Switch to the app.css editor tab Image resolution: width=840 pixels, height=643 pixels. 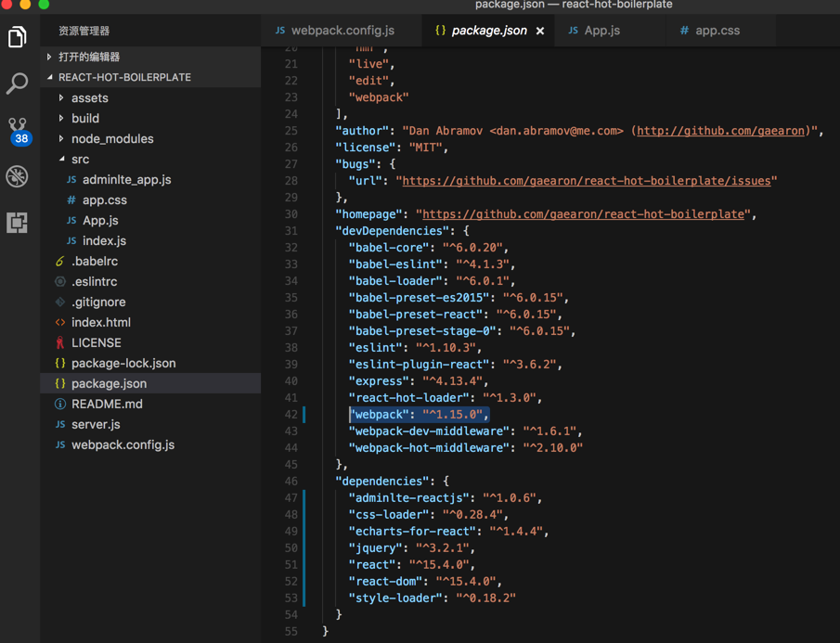coord(717,31)
